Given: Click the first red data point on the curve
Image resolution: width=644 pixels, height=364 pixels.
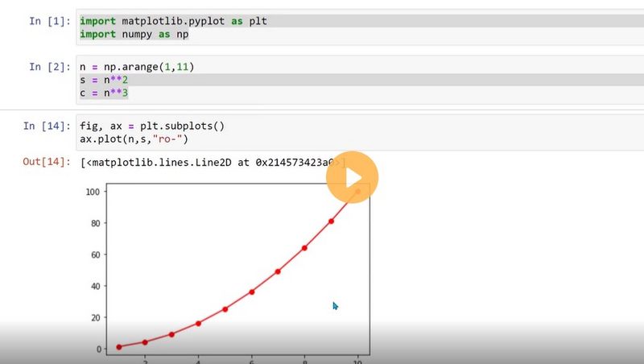Looking at the screenshot, I should coord(119,347).
